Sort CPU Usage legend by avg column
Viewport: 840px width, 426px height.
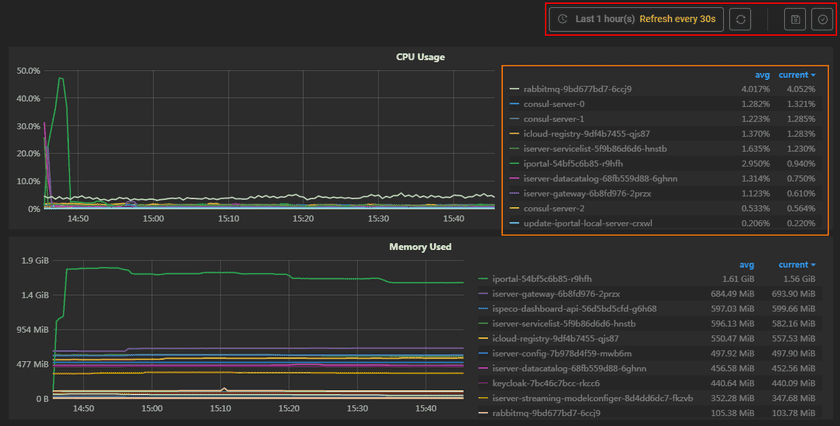tap(762, 75)
